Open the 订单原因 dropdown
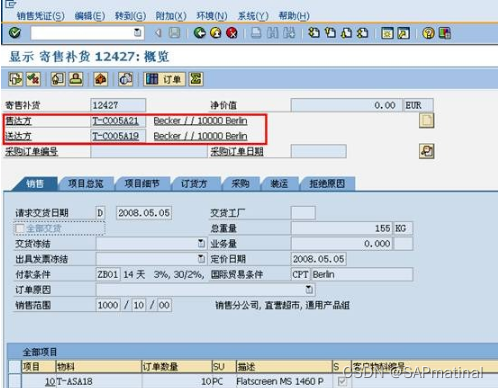498x388 pixels. (x=309, y=289)
